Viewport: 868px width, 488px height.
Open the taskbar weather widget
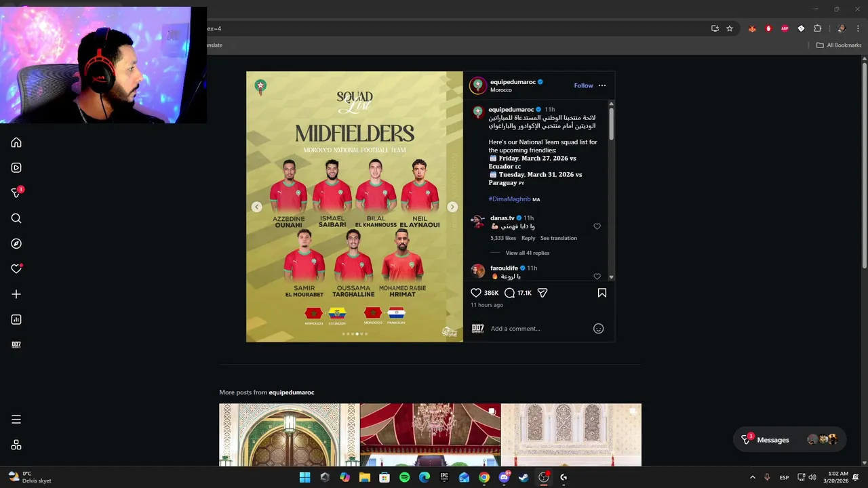(30, 477)
